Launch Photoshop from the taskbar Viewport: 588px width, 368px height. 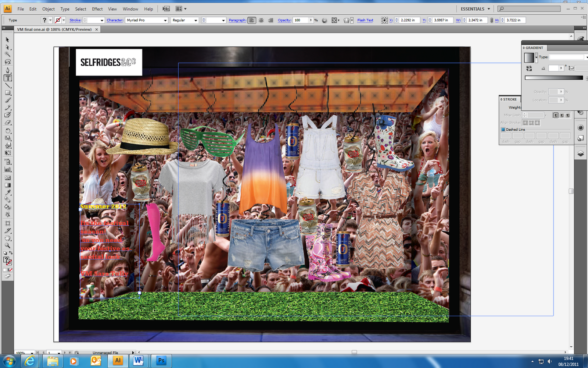pyautogui.click(x=161, y=361)
